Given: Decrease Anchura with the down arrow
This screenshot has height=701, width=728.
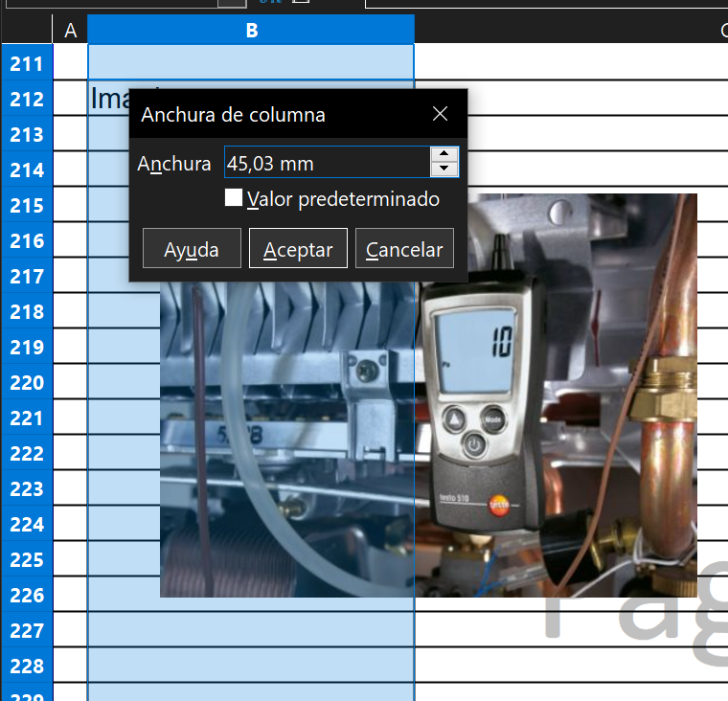Looking at the screenshot, I should (443, 170).
